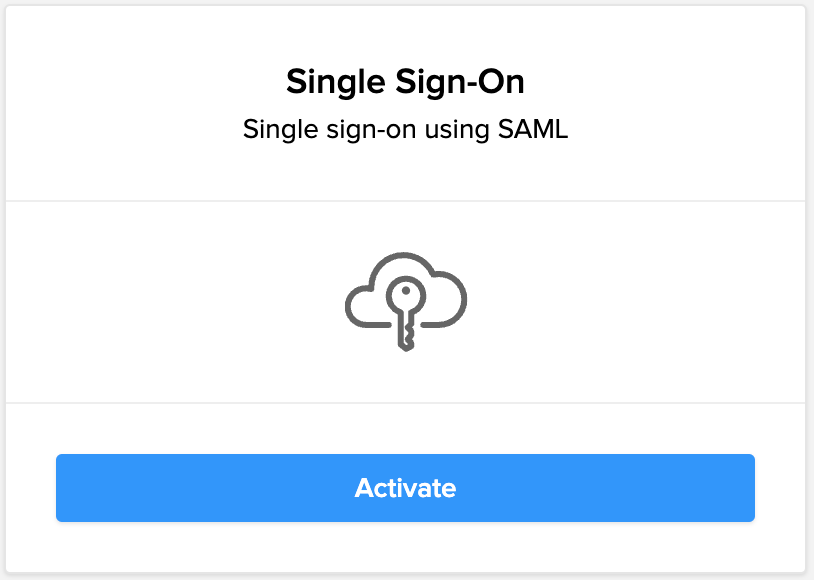Click the cloud key SSO icon

tap(406, 298)
